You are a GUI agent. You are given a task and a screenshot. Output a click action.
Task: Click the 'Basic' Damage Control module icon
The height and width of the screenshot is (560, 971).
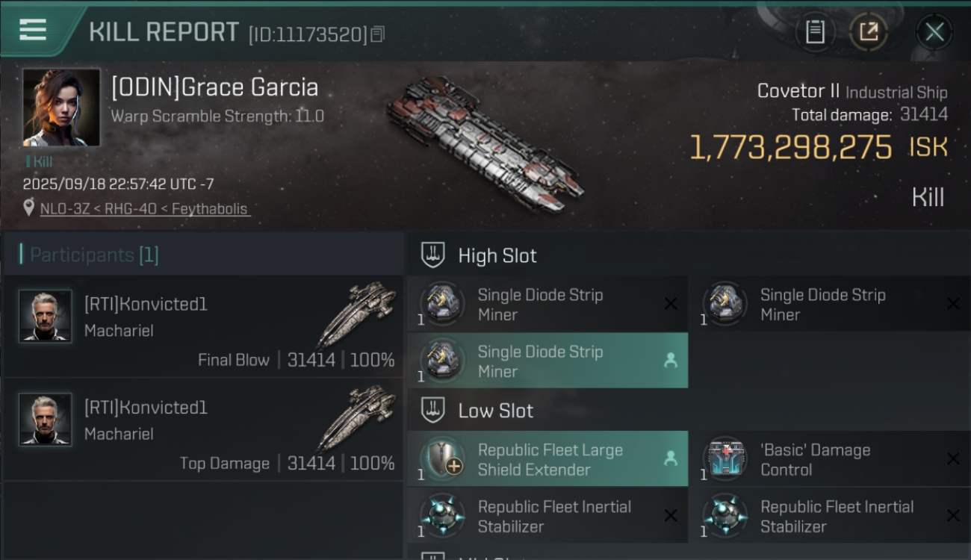click(725, 459)
